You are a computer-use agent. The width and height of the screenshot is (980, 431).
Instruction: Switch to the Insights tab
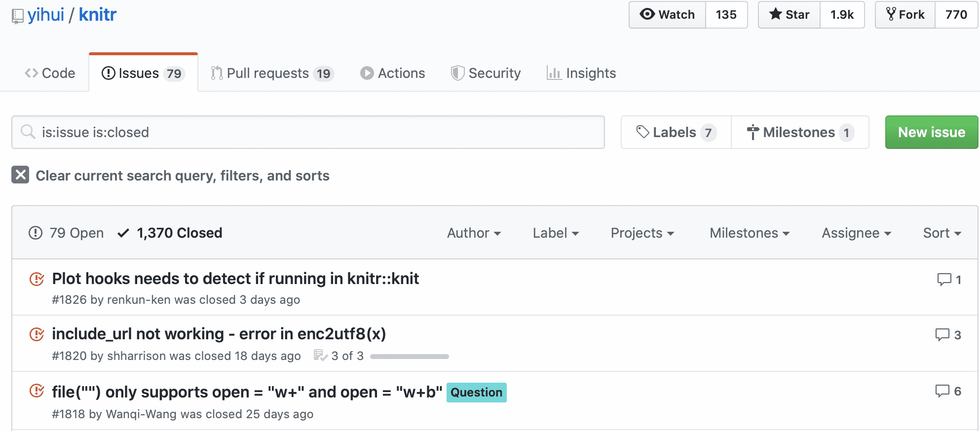581,73
